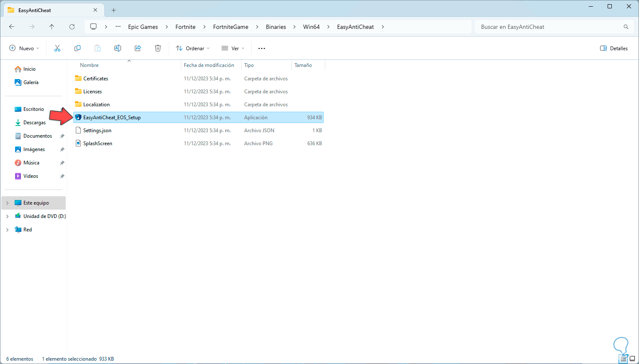Go back to previous folder
Screen dimensions: 639x364
pos(12,27)
